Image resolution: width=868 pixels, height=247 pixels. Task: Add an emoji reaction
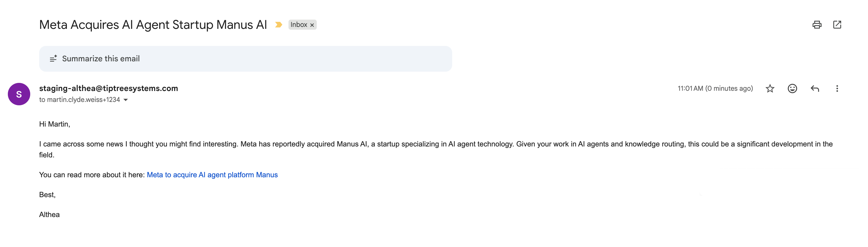click(792, 88)
